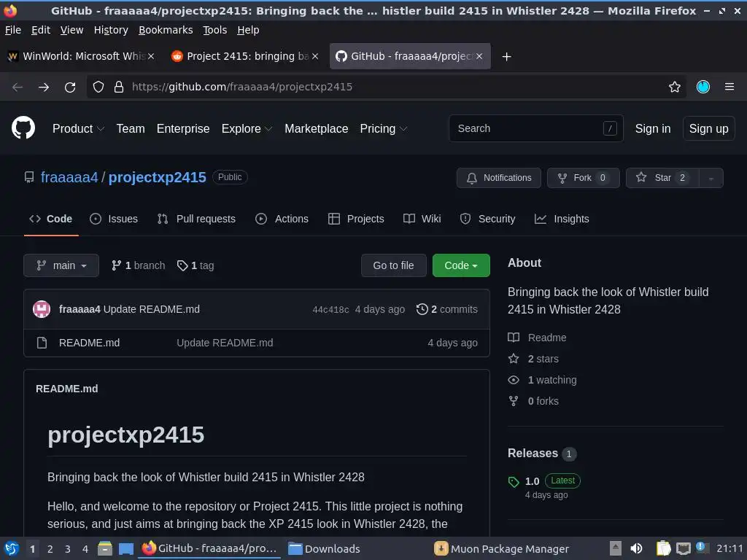Open the Notifications button
Screen dimensions: 747x560
499,178
